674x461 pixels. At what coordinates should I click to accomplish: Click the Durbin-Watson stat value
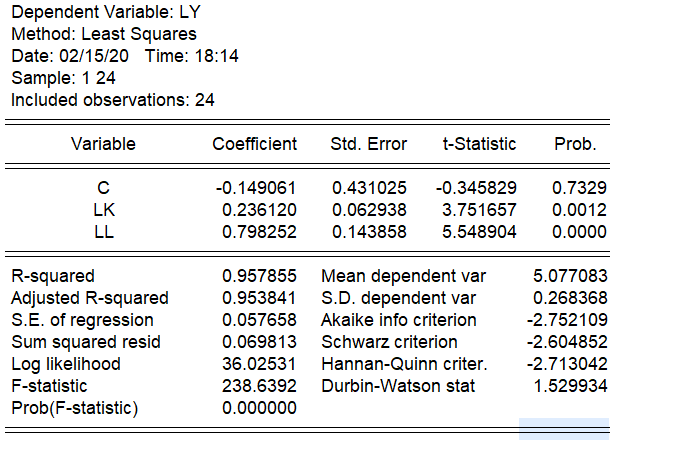pyautogui.click(x=567, y=386)
